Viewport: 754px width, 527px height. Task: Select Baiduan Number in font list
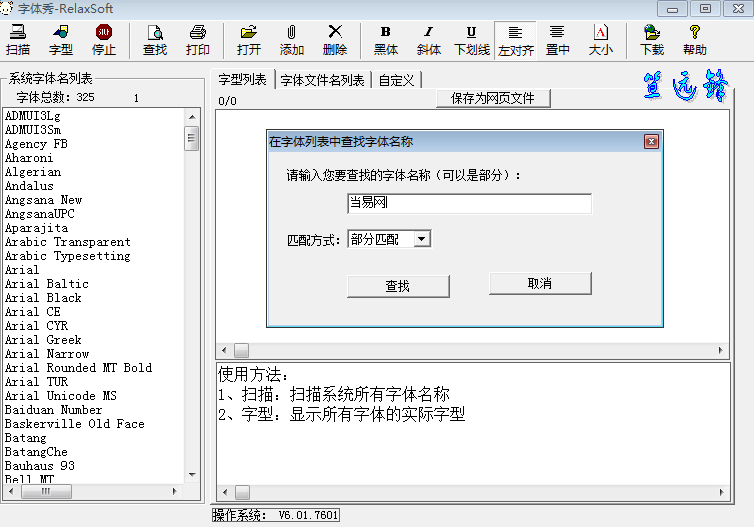(x=53, y=410)
